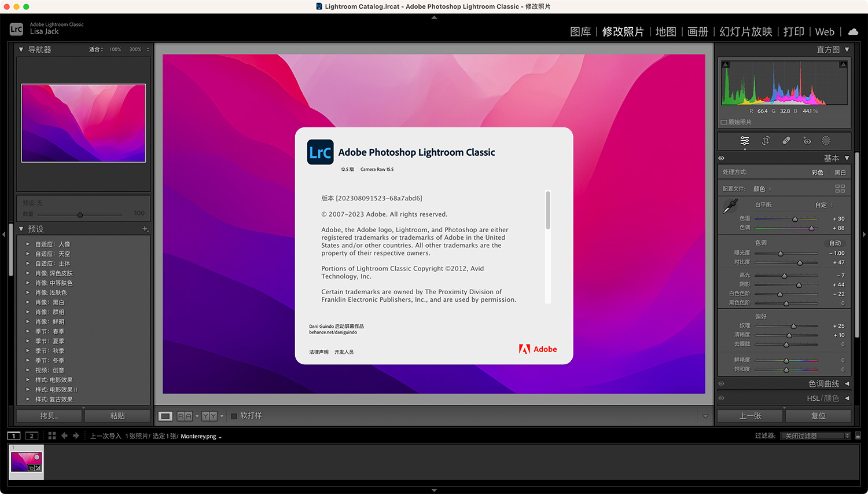Toggle 基本 panel visibility eye
Viewport: 868px width, 494px height.
click(x=721, y=158)
